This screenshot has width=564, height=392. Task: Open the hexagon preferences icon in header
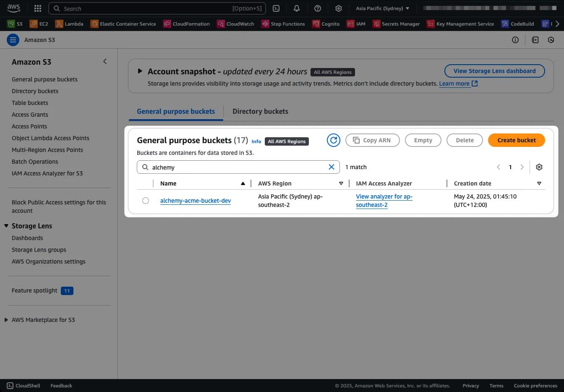pos(551,40)
